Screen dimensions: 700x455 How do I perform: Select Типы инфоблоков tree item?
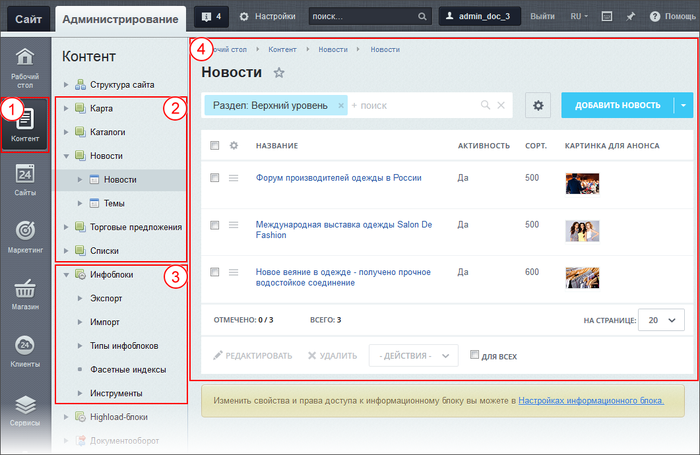(x=124, y=346)
